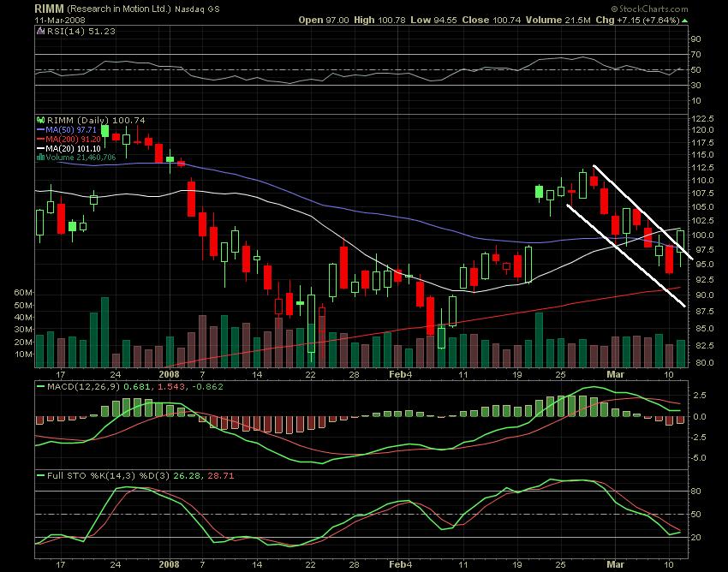Click Feb4 date under the price panel
The width and height of the screenshot is (728, 572).
[x=401, y=375]
